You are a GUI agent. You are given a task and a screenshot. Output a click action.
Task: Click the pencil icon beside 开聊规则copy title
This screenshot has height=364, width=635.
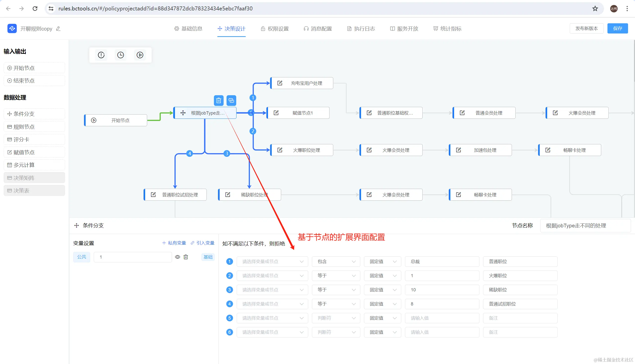58,29
